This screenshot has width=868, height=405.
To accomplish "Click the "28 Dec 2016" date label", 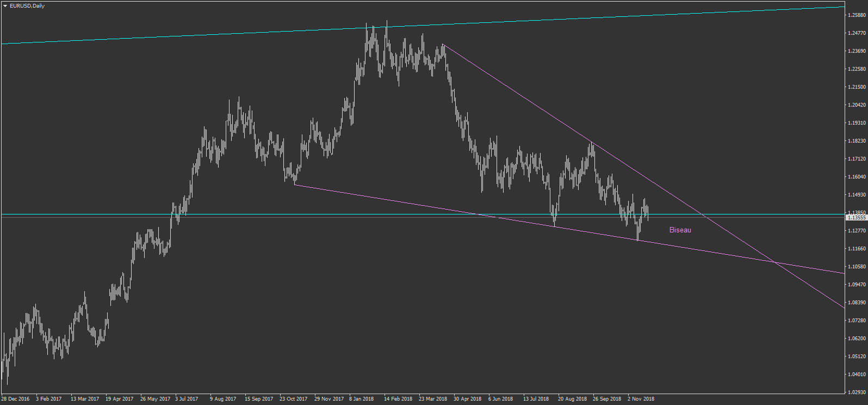I will pos(15,399).
